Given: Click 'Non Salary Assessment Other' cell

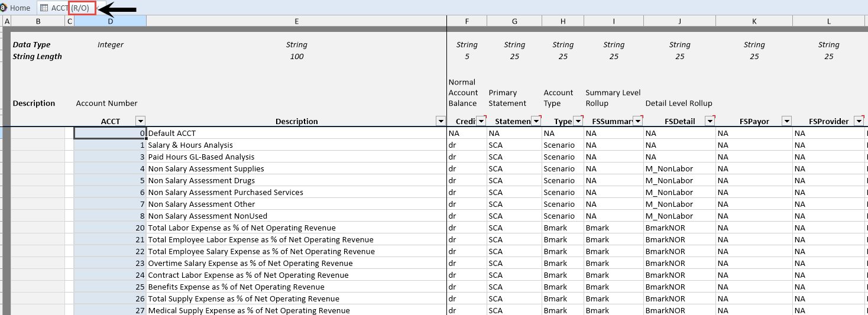Looking at the screenshot, I should click(x=296, y=204).
